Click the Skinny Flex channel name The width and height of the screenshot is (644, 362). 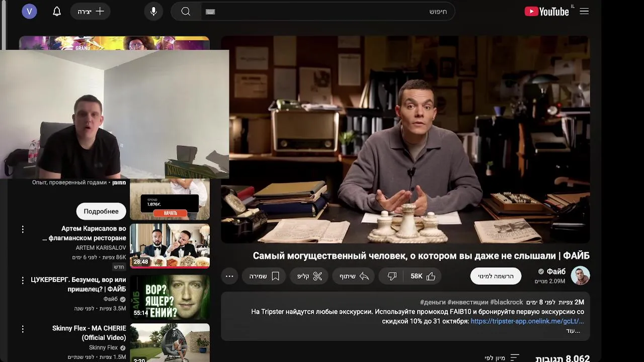coord(103,347)
